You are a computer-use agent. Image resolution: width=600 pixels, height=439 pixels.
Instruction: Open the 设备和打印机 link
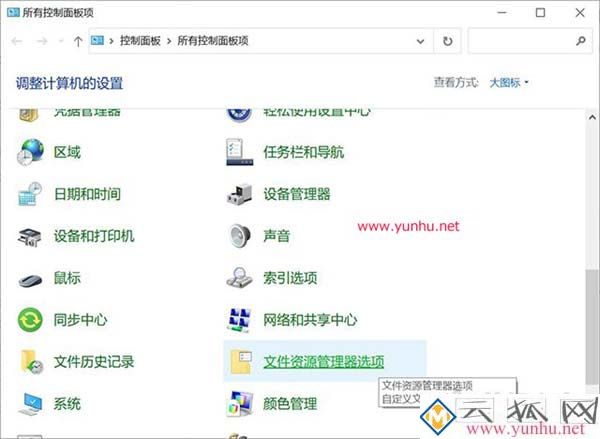coord(94,236)
